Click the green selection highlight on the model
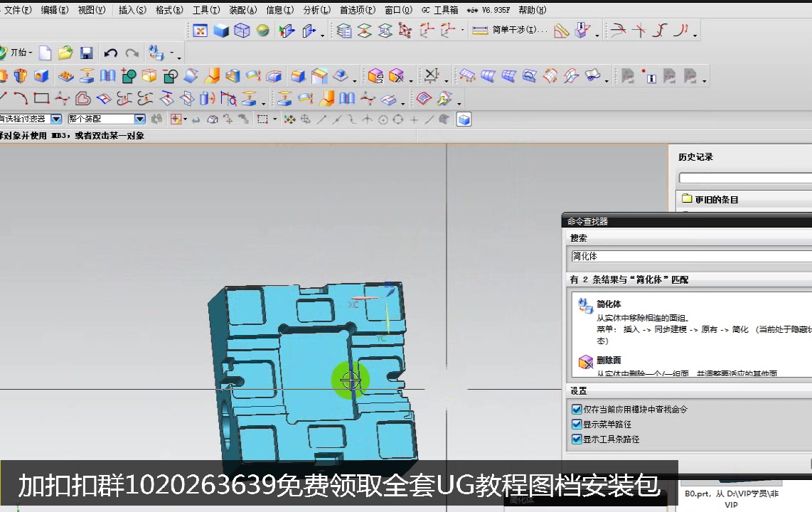The width and height of the screenshot is (812, 512). coord(351,380)
